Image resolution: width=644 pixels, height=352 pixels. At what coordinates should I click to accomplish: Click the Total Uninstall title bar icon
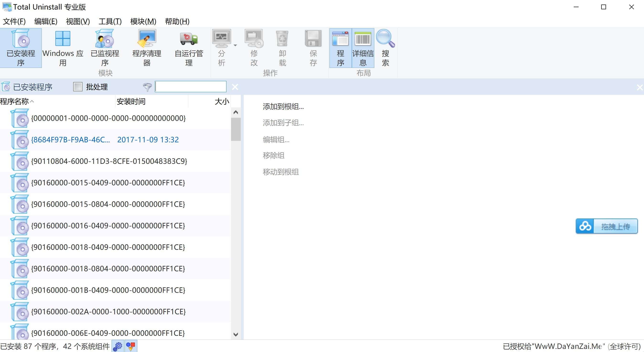7,7
